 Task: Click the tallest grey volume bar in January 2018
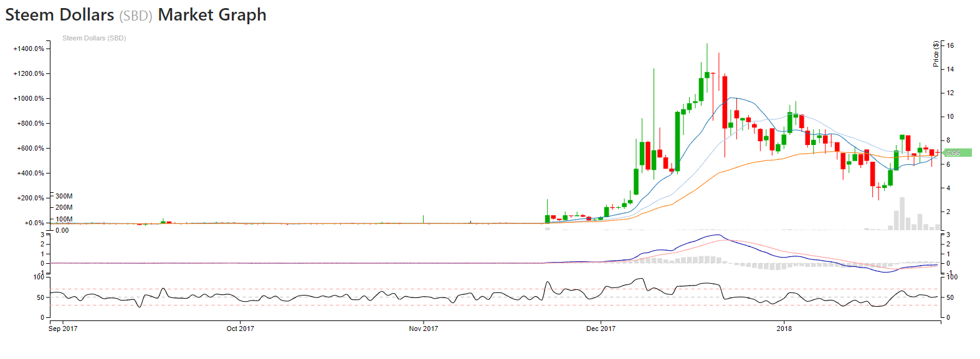(x=902, y=213)
